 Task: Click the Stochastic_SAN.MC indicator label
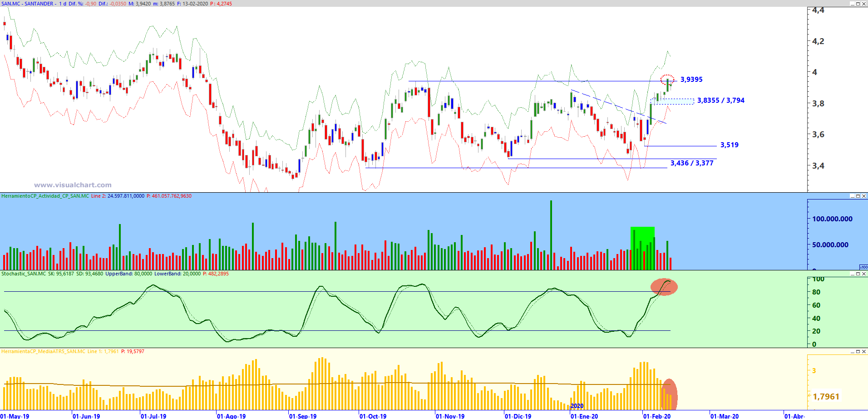(24, 274)
